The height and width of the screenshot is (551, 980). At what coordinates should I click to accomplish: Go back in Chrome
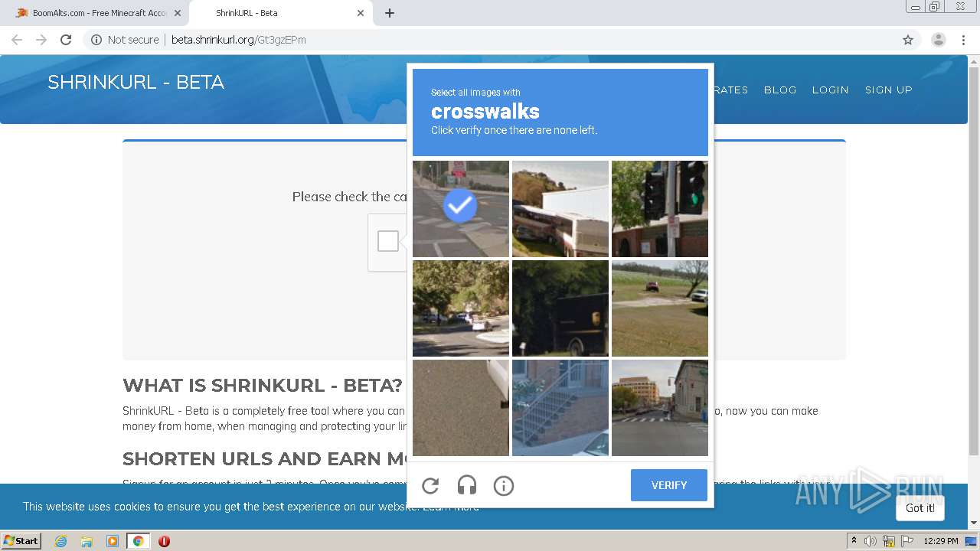tap(17, 40)
